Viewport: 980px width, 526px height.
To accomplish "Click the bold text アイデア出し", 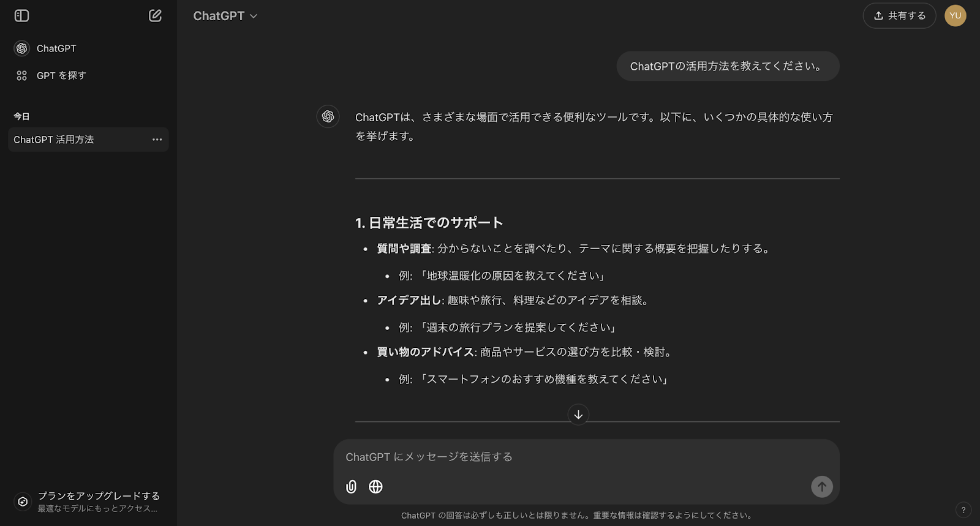I will [409, 300].
